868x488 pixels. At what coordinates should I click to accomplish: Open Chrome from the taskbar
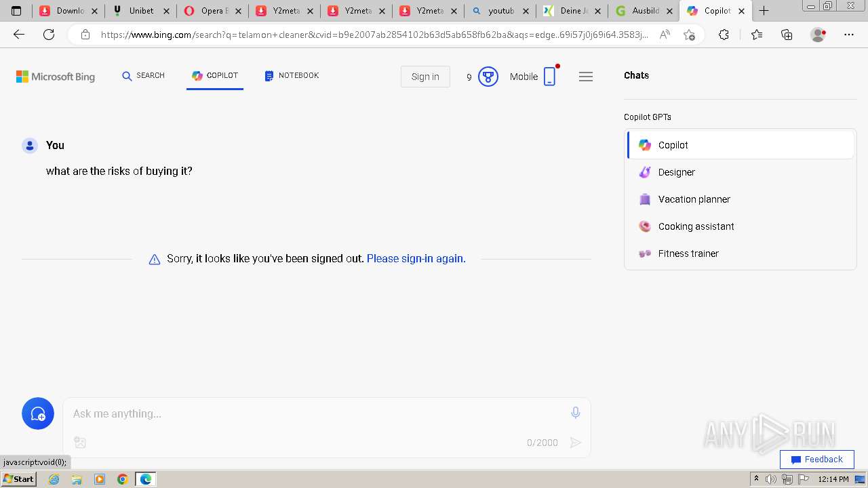[122, 479]
